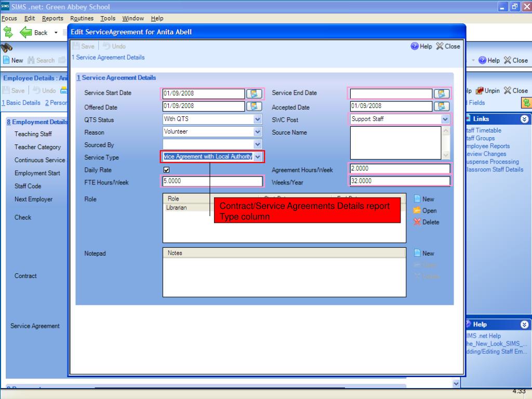Screen dimensions: 532x399
Task: Open Back button dropdown arrow
Action: click(x=56, y=33)
